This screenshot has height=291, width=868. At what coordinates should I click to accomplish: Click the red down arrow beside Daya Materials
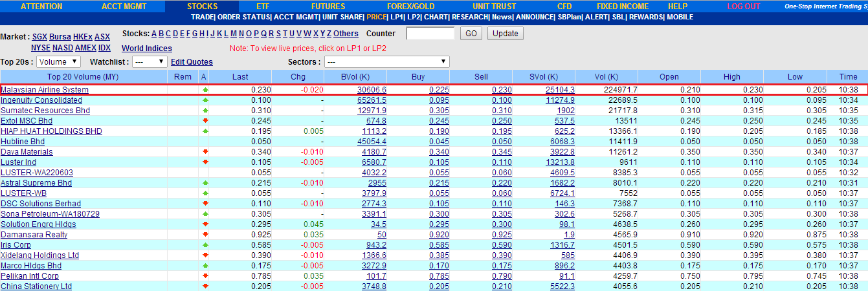(x=205, y=152)
